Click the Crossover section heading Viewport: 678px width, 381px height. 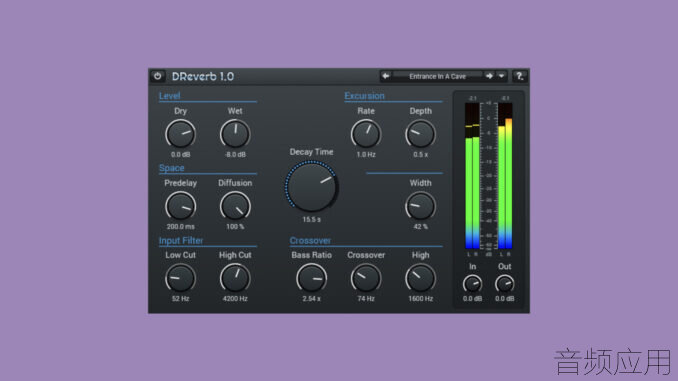(310, 240)
